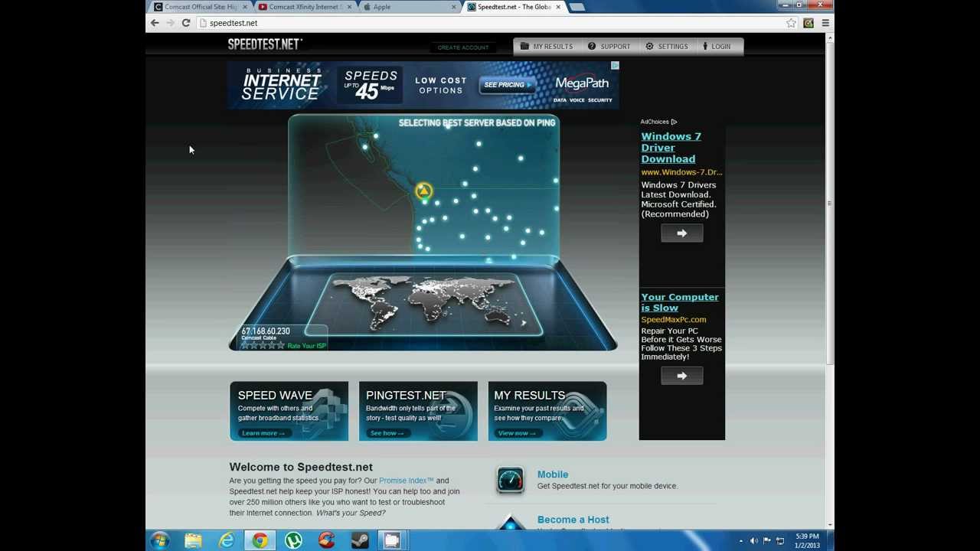Open the Chrome menu (three lines)
This screenshot has width=980, height=551.
point(825,23)
